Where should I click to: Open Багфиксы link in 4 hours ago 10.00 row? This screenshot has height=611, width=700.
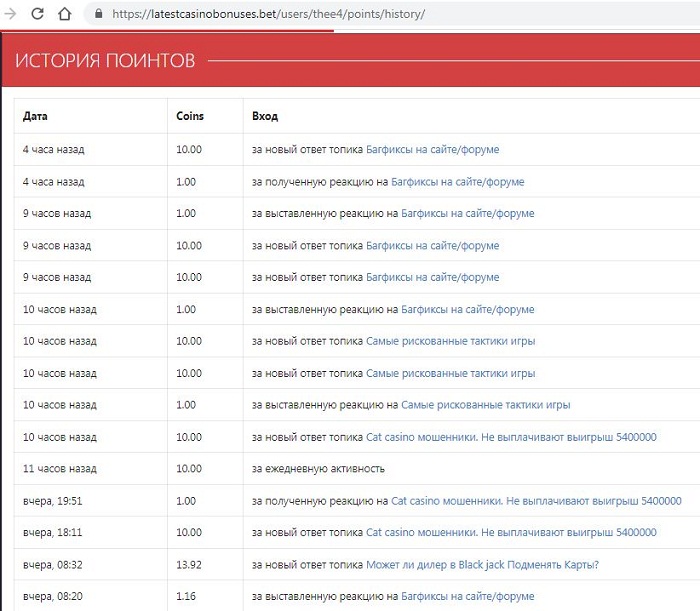(432, 149)
